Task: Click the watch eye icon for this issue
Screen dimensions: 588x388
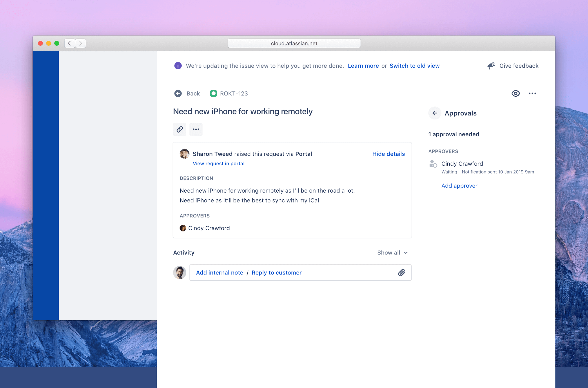Action: pos(515,93)
